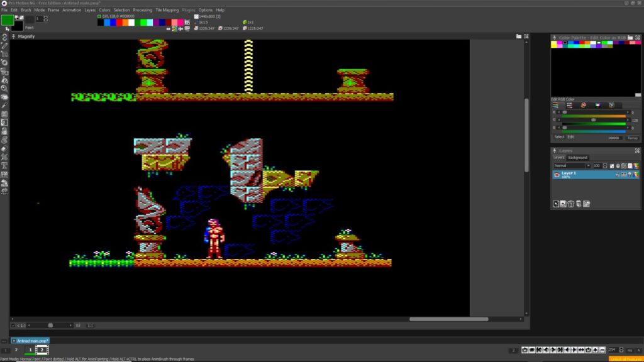Click the Remap button
The width and height of the screenshot is (644, 362).
pos(633,138)
